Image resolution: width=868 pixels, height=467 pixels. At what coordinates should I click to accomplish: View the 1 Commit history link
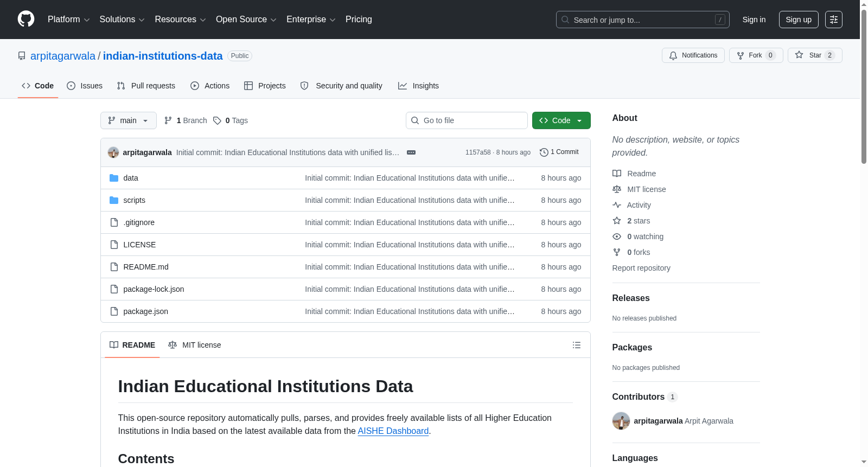point(559,152)
